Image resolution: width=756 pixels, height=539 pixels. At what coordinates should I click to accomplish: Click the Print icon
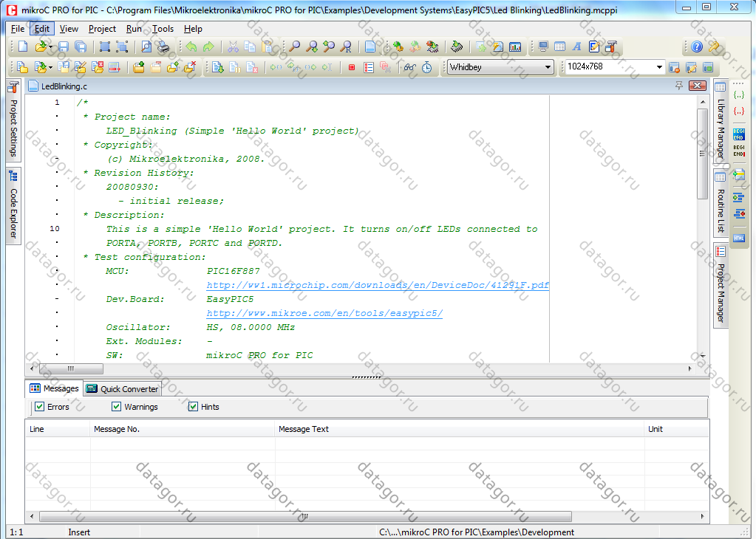(x=163, y=47)
